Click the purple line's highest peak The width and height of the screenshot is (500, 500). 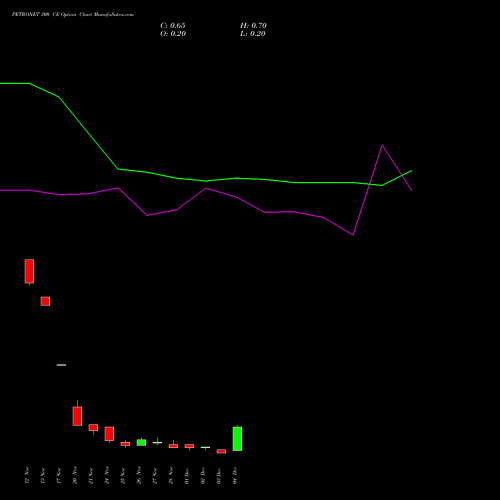382,146
